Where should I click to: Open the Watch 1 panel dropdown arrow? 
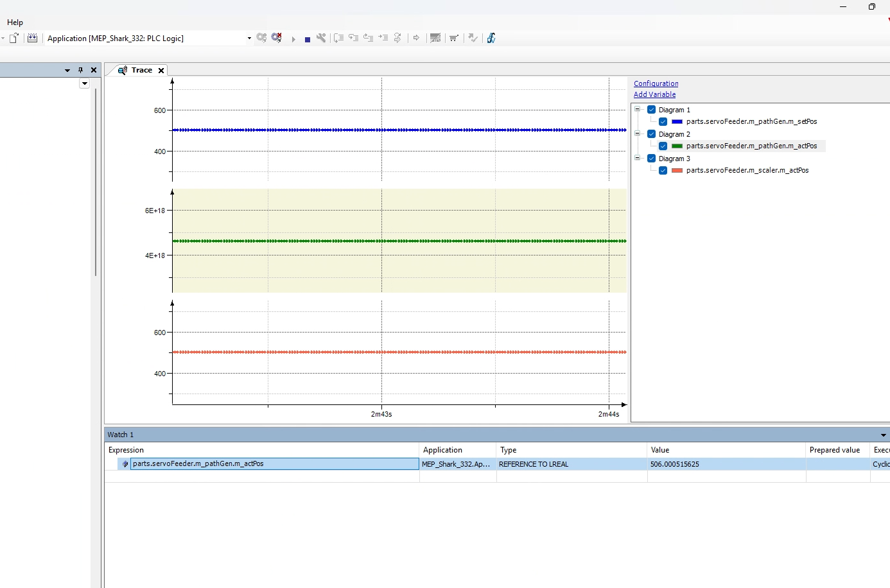(x=884, y=435)
